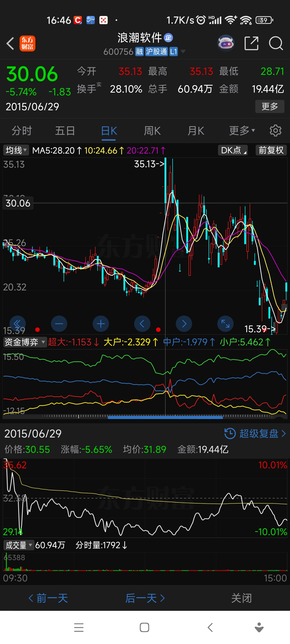This screenshot has width=290, height=644.
Task: Go to 后一天
Action: [145, 598]
